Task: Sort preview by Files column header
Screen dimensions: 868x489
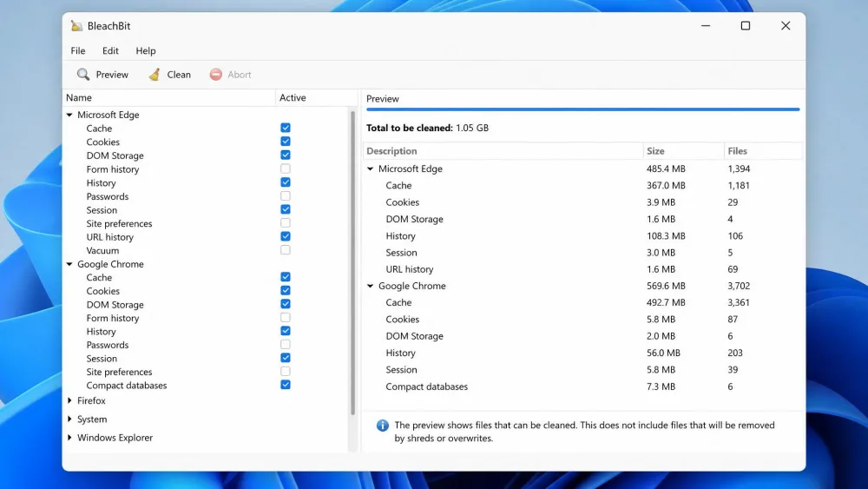Action: (x=762, y=150)
